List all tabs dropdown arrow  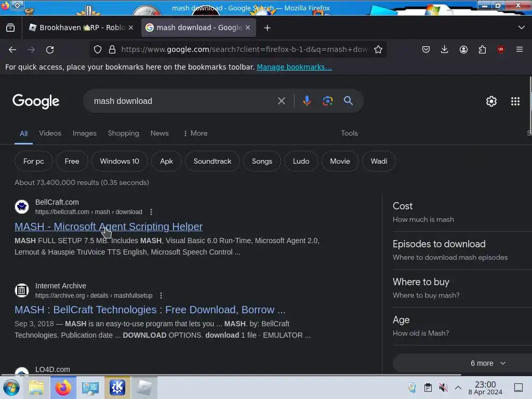pyautogui.click(x=522, y=28)
